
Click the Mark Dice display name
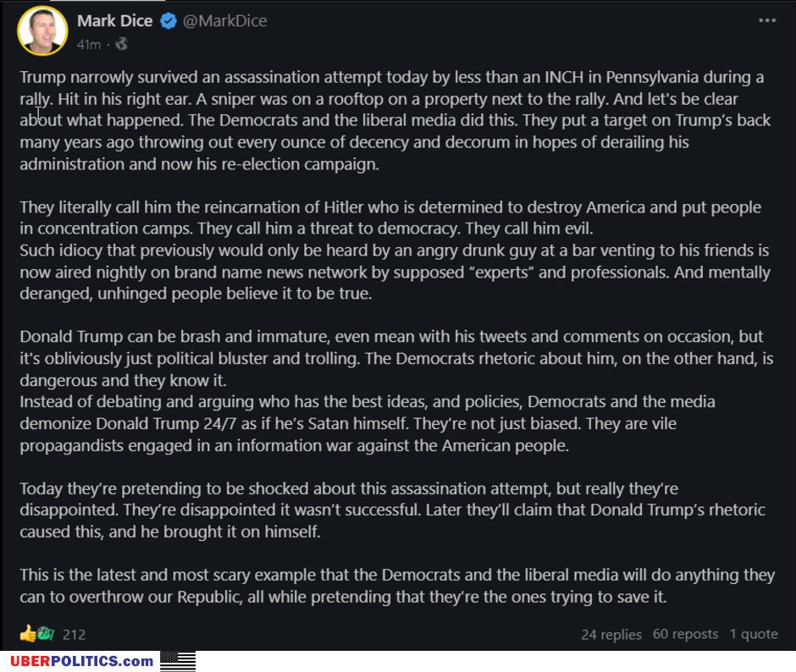(x=114, y=21)
